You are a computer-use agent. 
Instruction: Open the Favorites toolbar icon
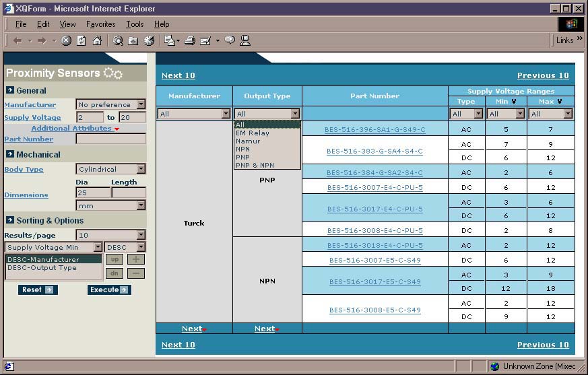133,40
